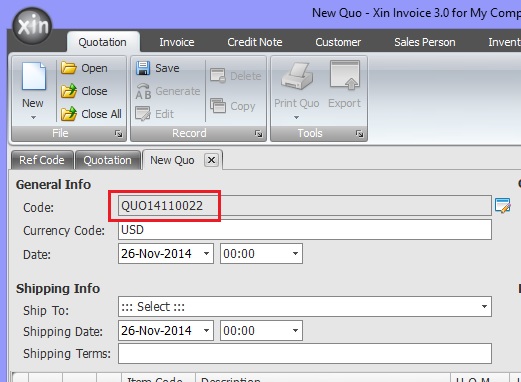Export the quotation
The width and height of the screenshot is (521, 382).
pyautogui.click(x=344, y=85)
